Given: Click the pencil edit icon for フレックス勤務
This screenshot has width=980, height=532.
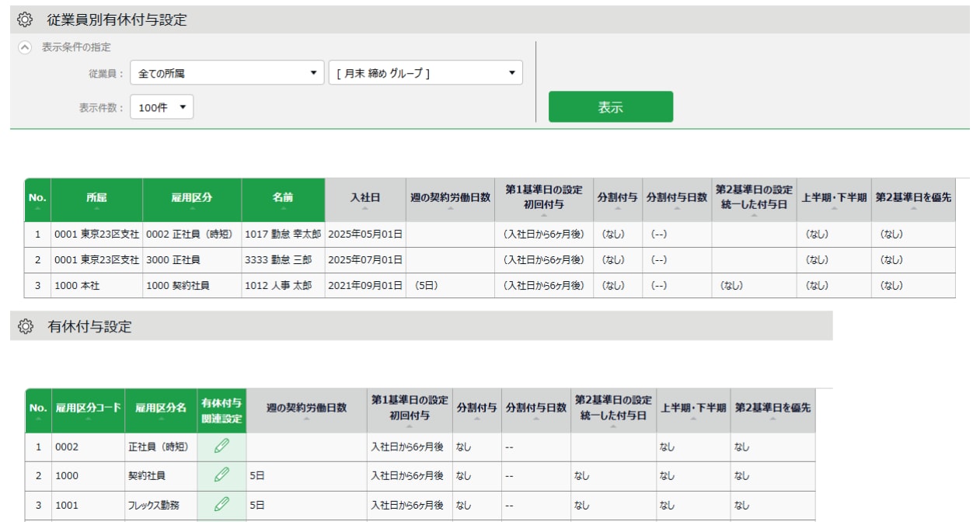Looking at the screenshot, I should click(221, 504).
